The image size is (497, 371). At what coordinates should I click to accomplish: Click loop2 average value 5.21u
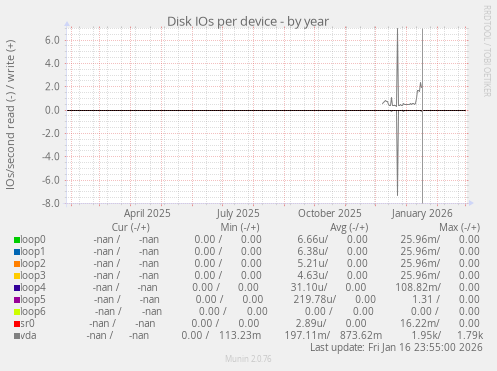[313, 263]
